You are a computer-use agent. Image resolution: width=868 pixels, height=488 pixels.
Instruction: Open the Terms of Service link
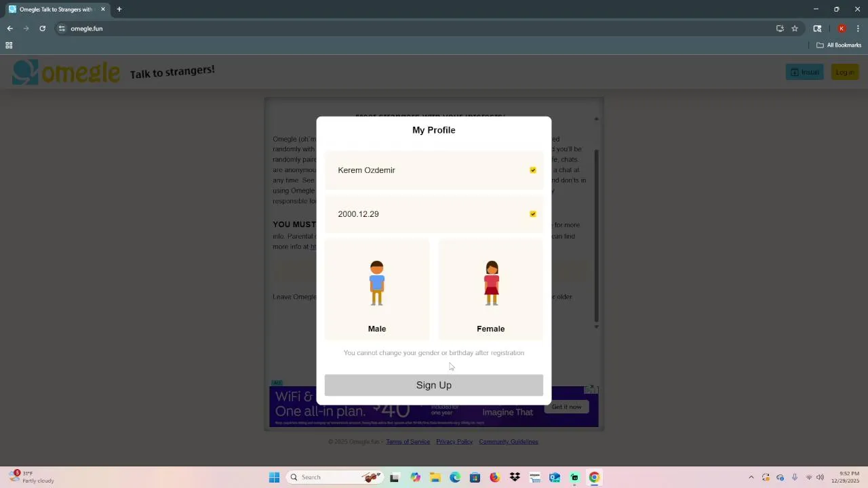click(408, 442)
